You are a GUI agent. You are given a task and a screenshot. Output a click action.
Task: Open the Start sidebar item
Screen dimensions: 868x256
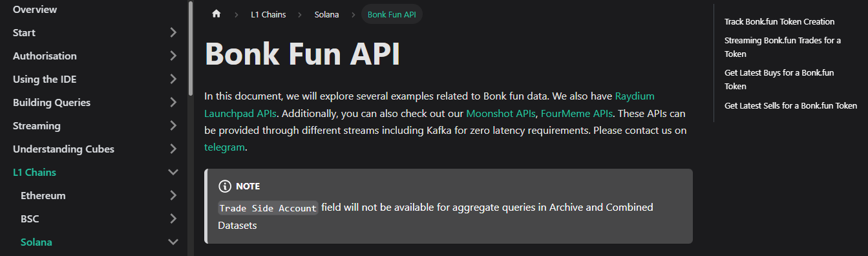[24, 32]
